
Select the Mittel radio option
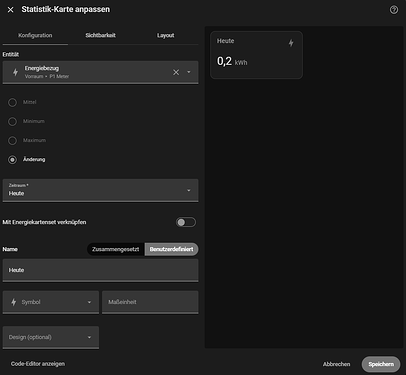coord(12,102)
